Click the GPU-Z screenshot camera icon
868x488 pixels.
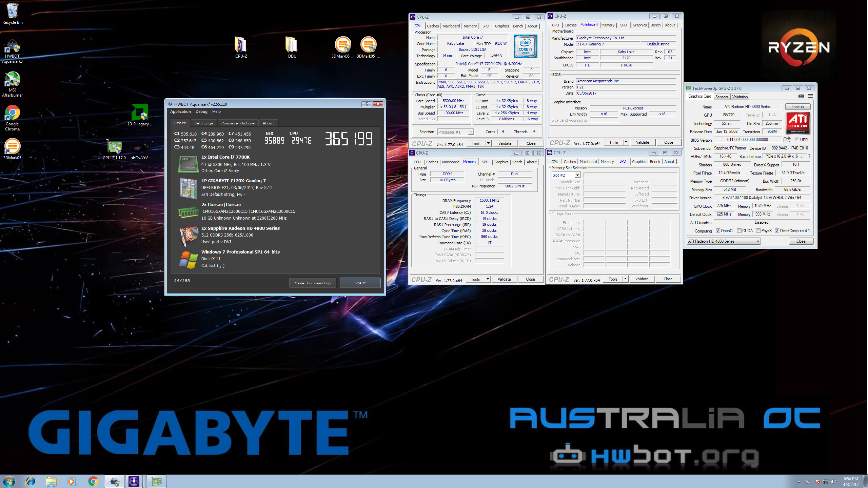coord(801,96)
